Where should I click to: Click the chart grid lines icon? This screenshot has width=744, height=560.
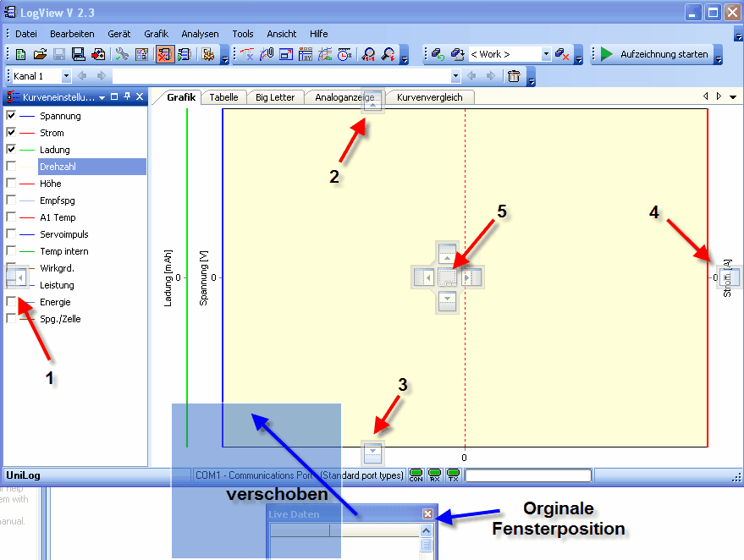(x=325, y=54)
